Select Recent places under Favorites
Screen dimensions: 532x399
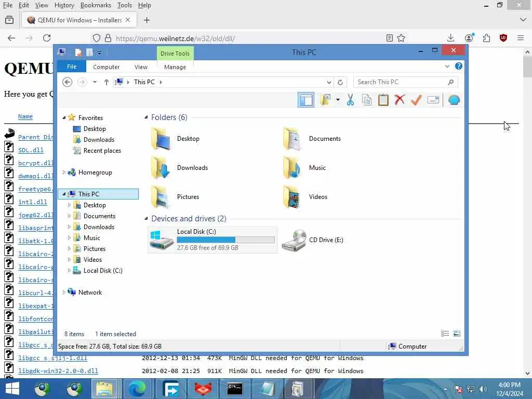[x=102, y=150]
